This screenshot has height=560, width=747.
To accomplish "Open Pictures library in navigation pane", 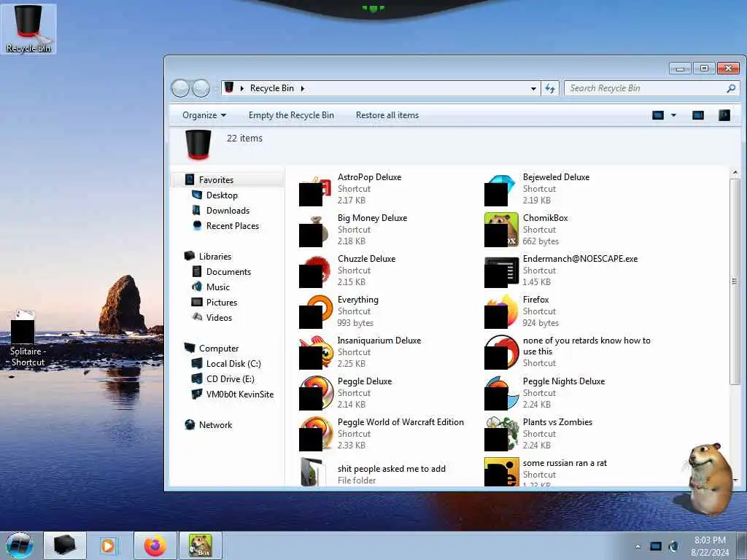I will (x=222, y=303).
